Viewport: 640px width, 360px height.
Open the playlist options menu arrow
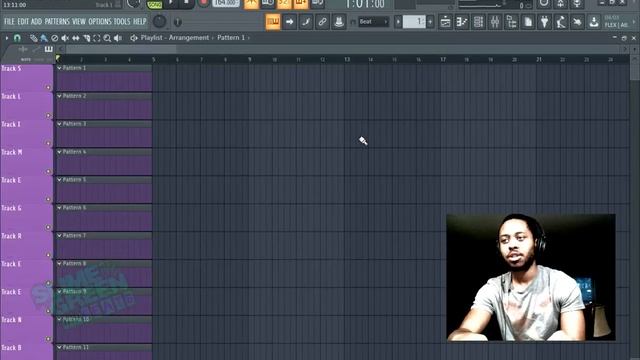pos(7,38)
